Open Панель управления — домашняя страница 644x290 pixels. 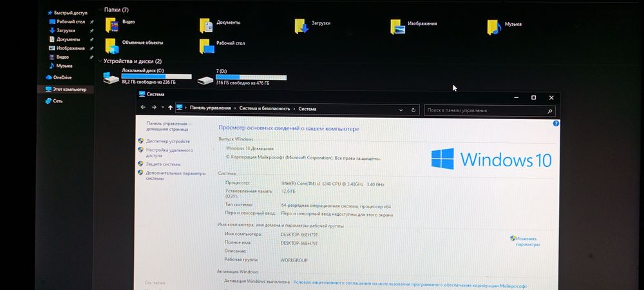169,126
